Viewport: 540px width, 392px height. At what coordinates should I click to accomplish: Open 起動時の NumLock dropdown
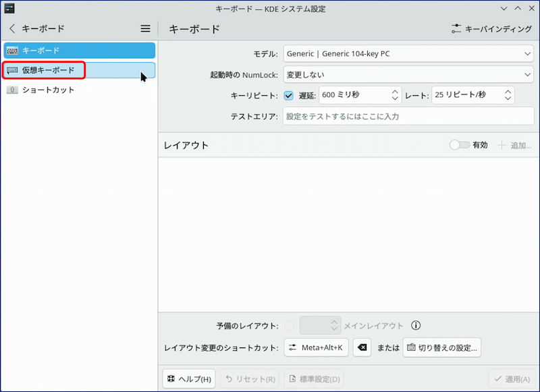tap(408, 74)
